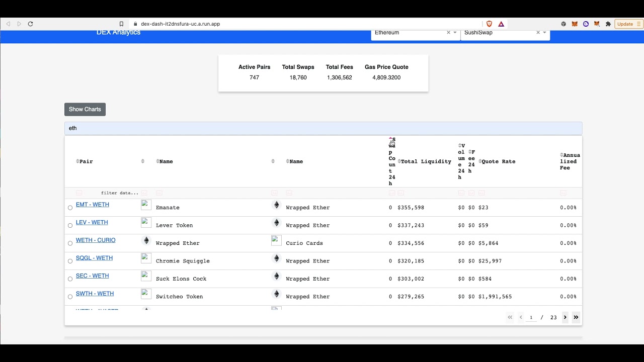Viewport: 644px width, 362px height.
Task: Click the gray cube extension icon
Action: click(x=563, y=24)
